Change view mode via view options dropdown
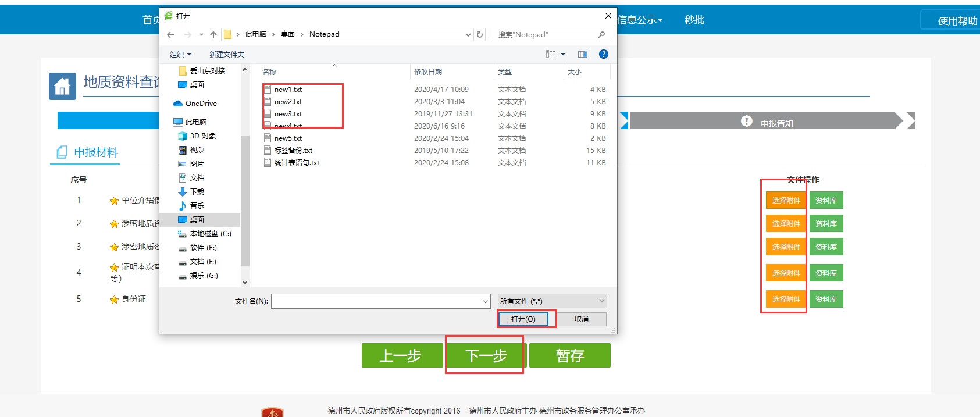The height and width of the screenshot is (417, 980). click(x=563, y=54)
